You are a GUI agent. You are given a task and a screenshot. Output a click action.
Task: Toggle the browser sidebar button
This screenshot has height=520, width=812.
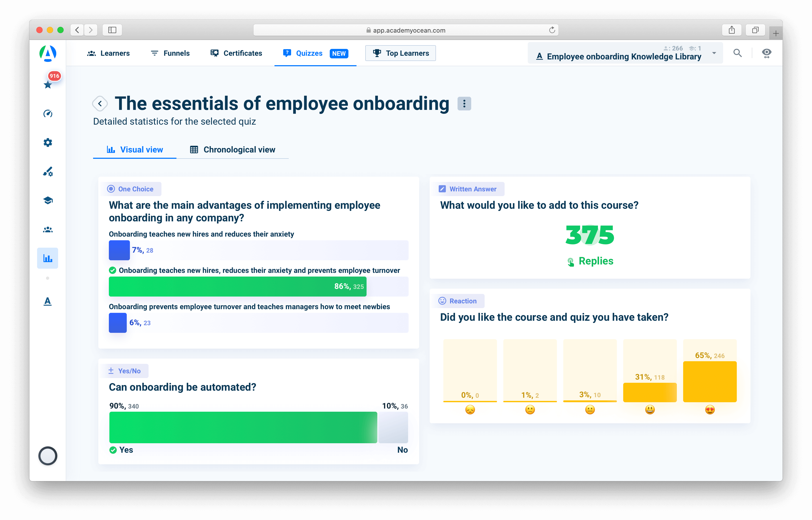pos(112,30)
